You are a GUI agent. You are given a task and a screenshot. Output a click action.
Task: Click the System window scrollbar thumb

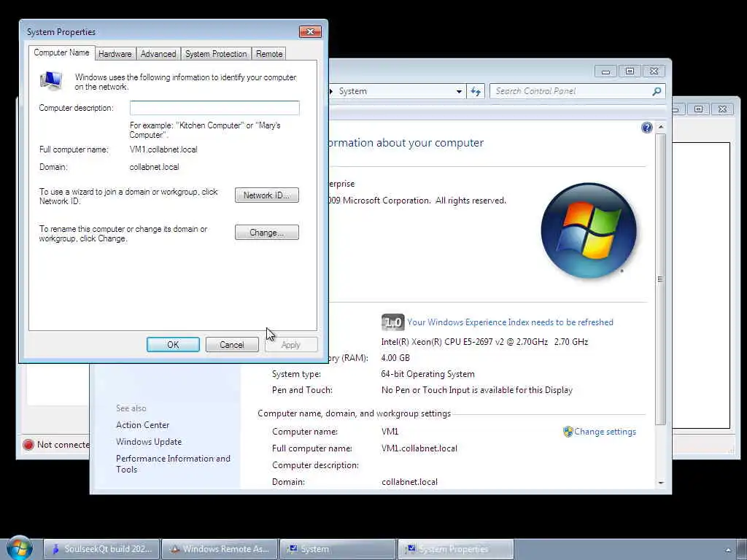pyautogui.click(x=660, y=279)
